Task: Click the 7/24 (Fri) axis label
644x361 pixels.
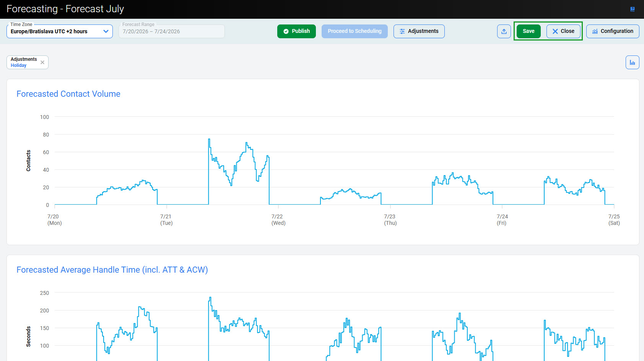Action: [x=502, y=220]
